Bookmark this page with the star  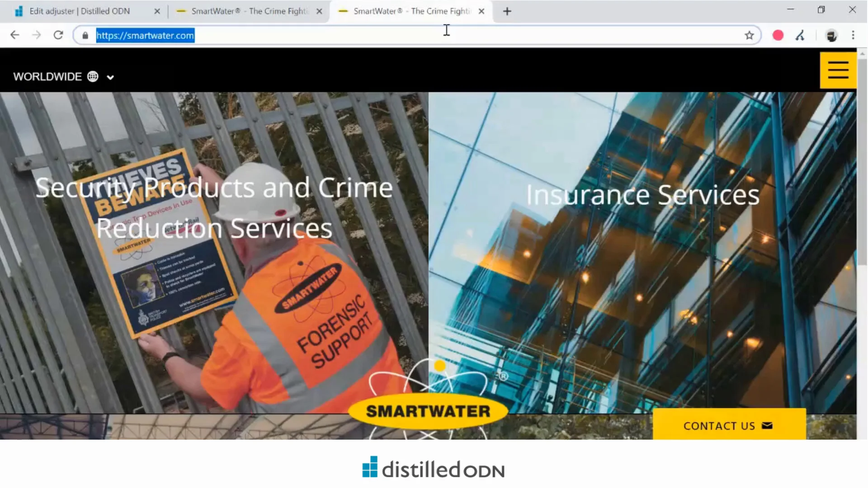749,35
